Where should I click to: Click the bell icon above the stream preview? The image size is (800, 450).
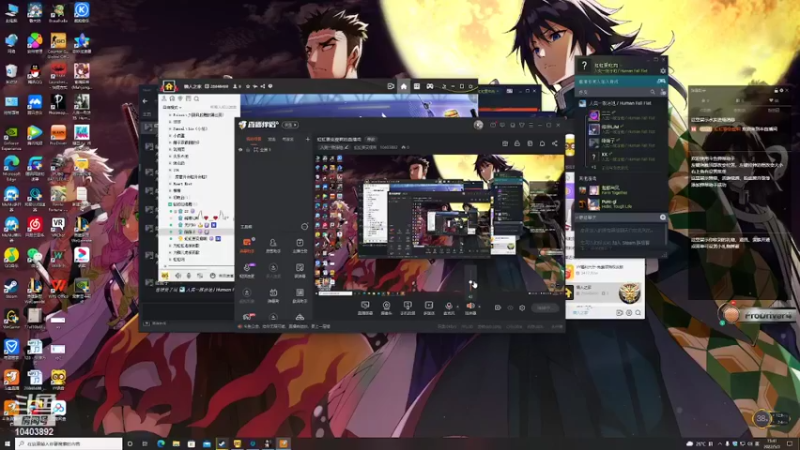point(542,144)
